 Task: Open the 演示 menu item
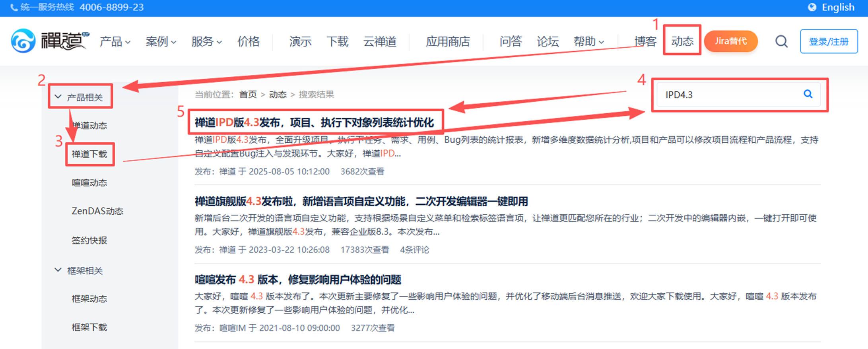[x=301, y=41]
